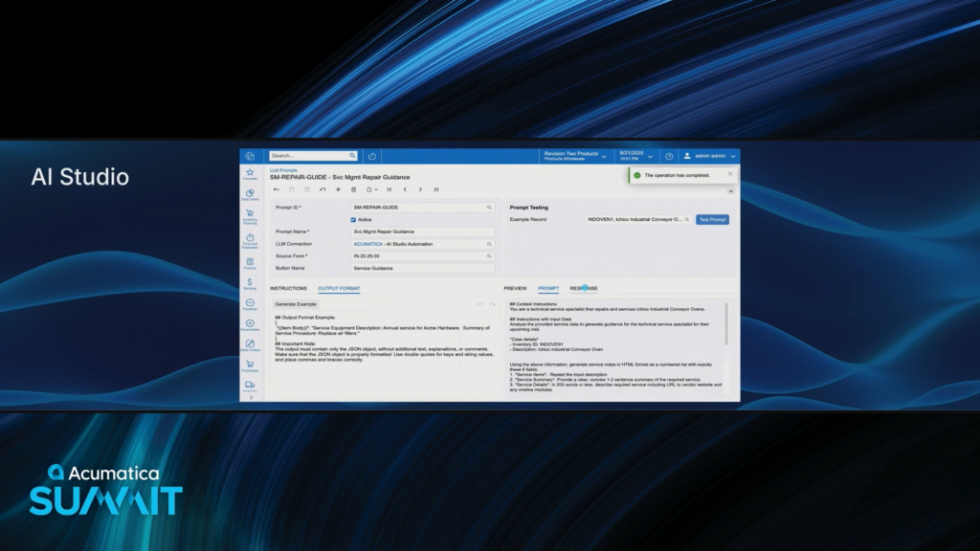This screenshot has height=551, width=980.
Task: Collapse the form header with the chevron
Action: click(731, 191)
